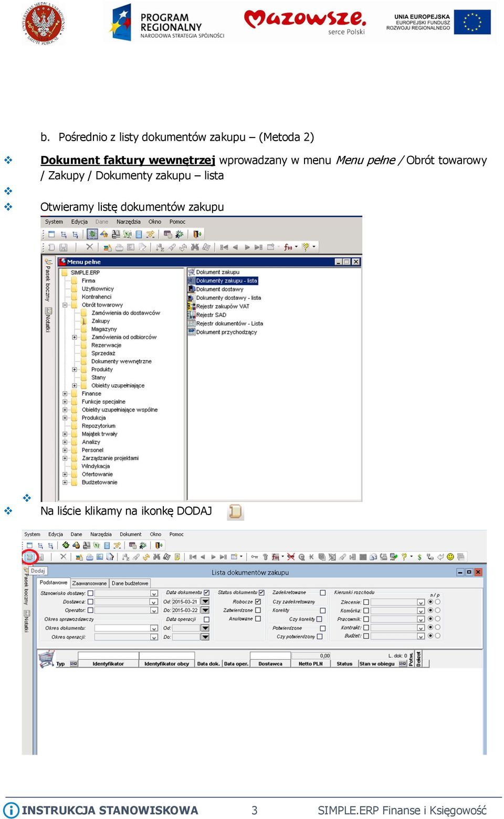
Task: Select the Kontrahenci folder in tree
Action: click(x=96, y=297)
